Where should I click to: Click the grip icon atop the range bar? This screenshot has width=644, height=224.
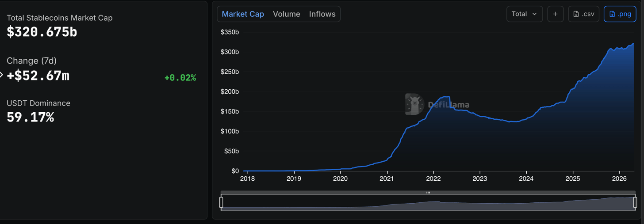(x=428, y=193)
